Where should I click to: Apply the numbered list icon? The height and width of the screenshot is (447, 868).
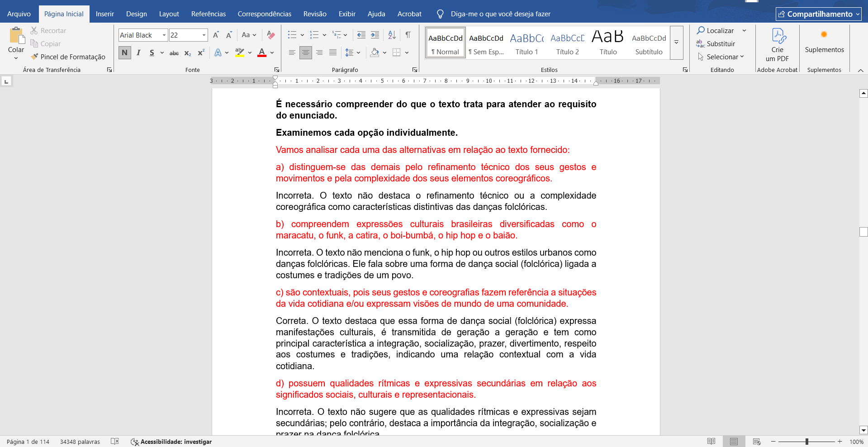click(x=314, y=35)
